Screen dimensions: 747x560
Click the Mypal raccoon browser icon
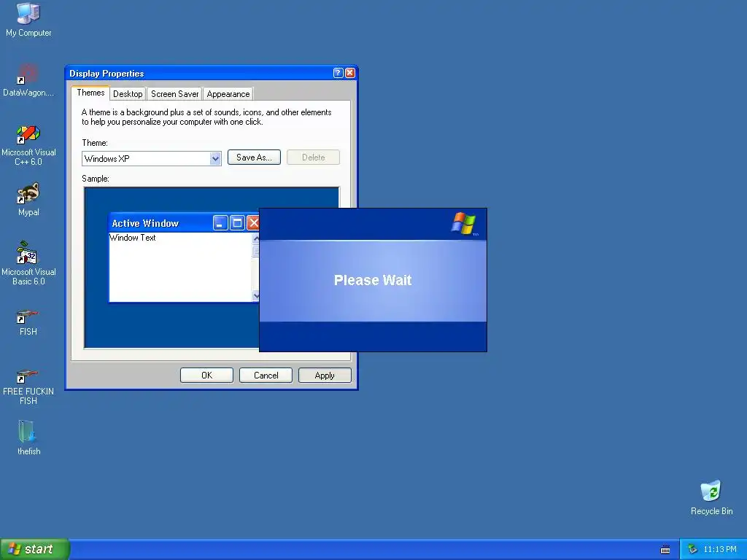click(x=28, y=199)
